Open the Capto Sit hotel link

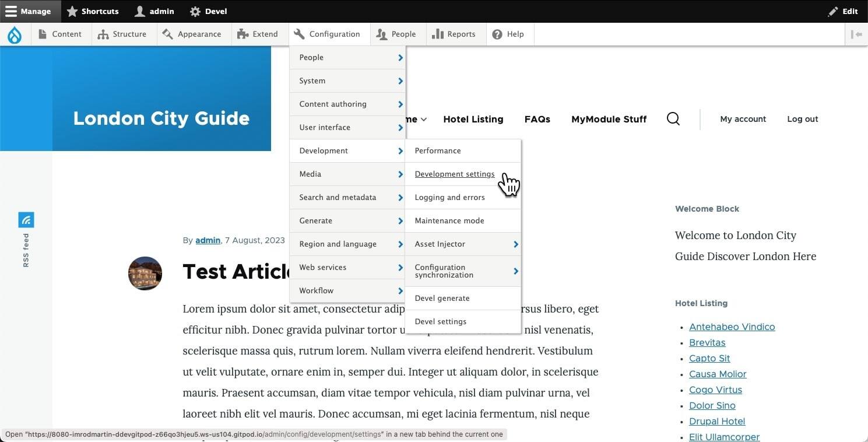709,359
